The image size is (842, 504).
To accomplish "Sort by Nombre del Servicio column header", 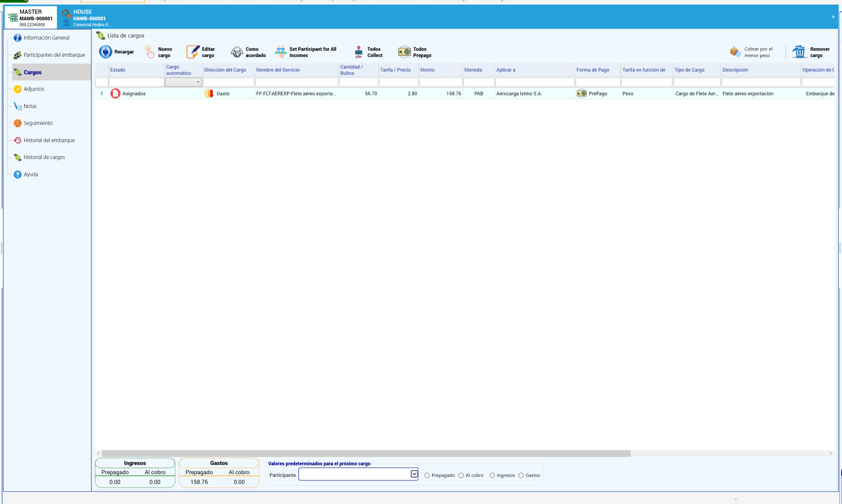I will pos(296,70).
